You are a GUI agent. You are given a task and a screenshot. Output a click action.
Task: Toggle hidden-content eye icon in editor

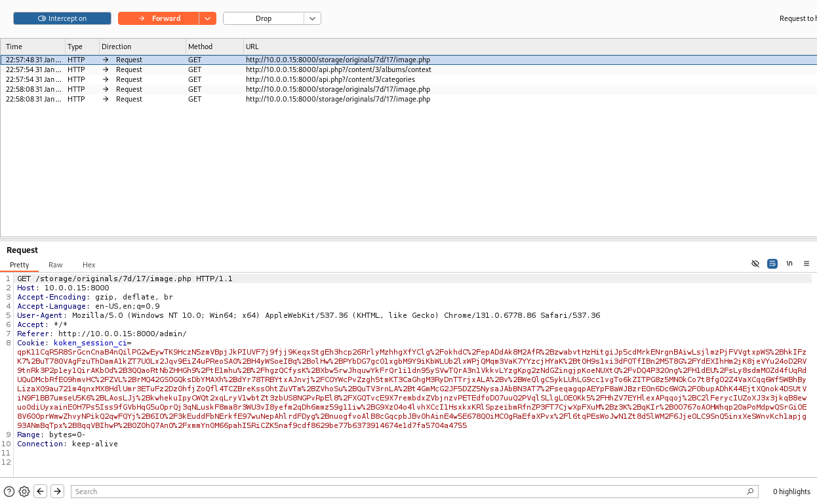pos(755,263)
